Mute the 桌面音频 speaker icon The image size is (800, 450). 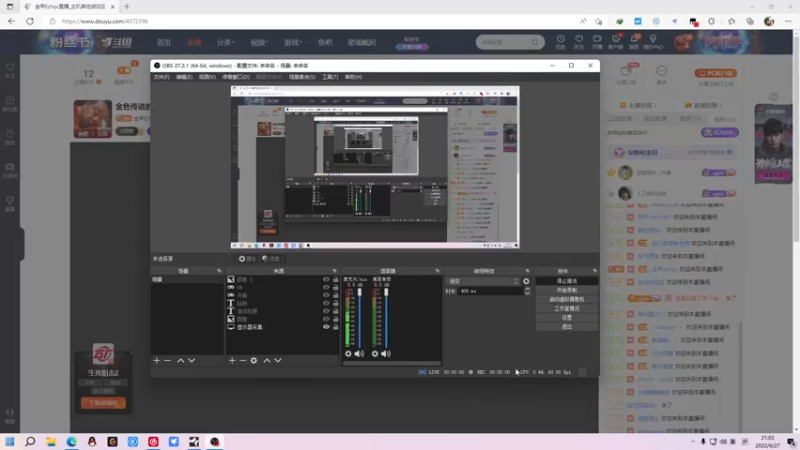386,354
